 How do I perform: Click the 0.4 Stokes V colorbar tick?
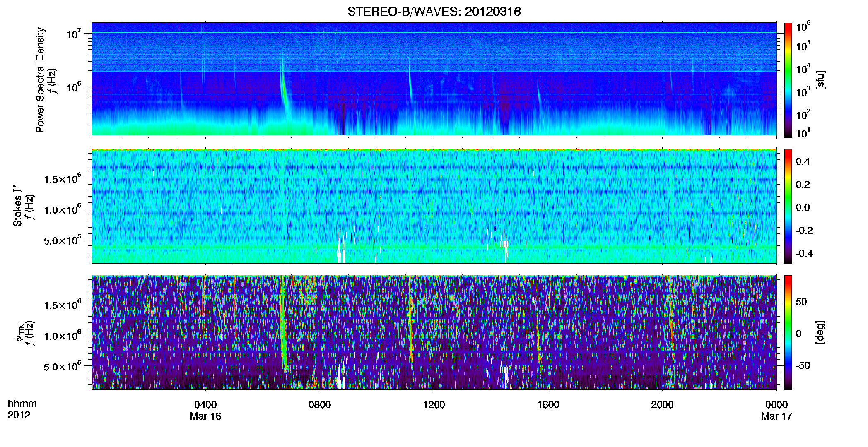803,162
